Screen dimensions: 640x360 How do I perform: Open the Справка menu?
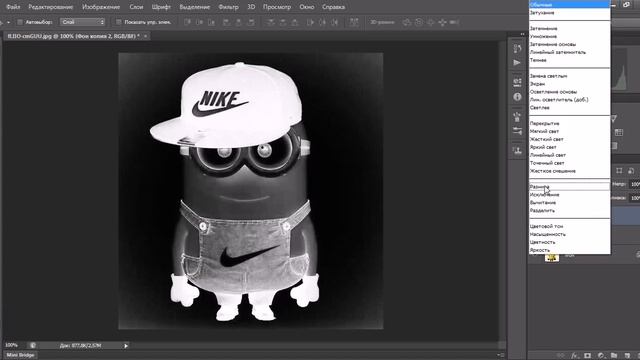[x=333, y=7]
